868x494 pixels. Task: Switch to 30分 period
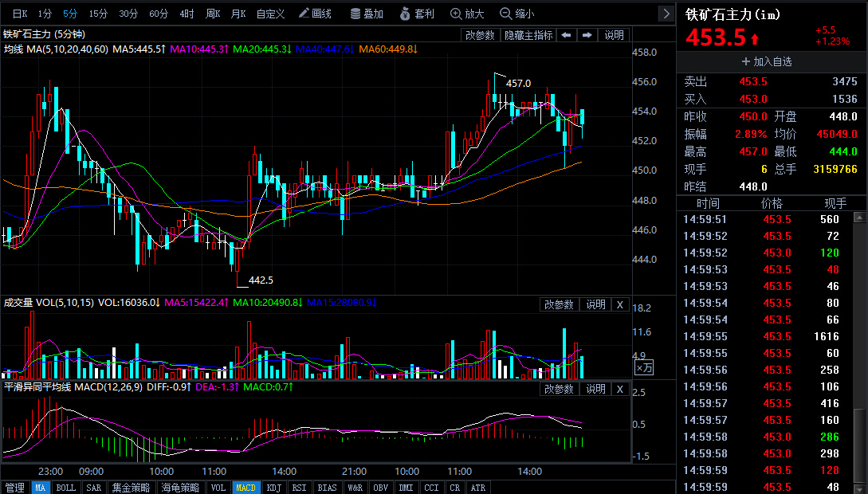[128, 14]
